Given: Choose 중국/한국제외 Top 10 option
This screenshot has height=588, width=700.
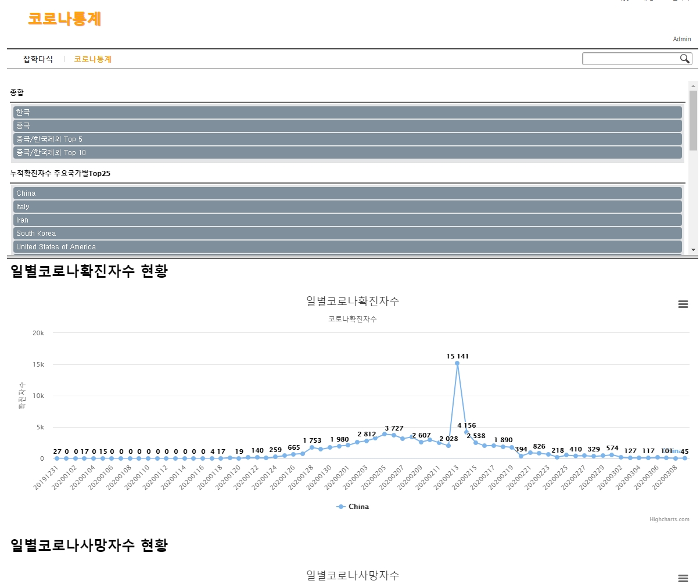Looking at the screenshot, I should 347,153.
